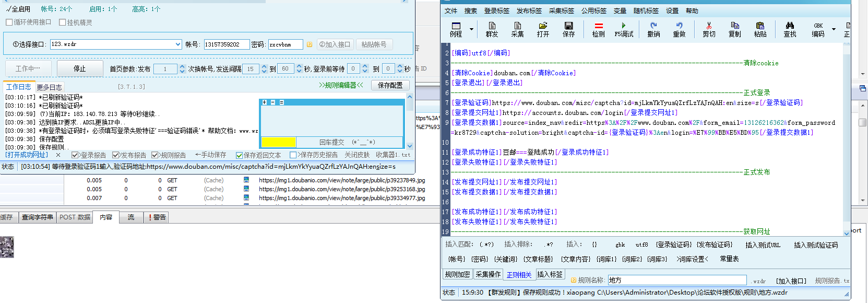The height and width of the screenshot is (303, 868).
Task: Copy using the 复制 icon
Action: (734, 29)
